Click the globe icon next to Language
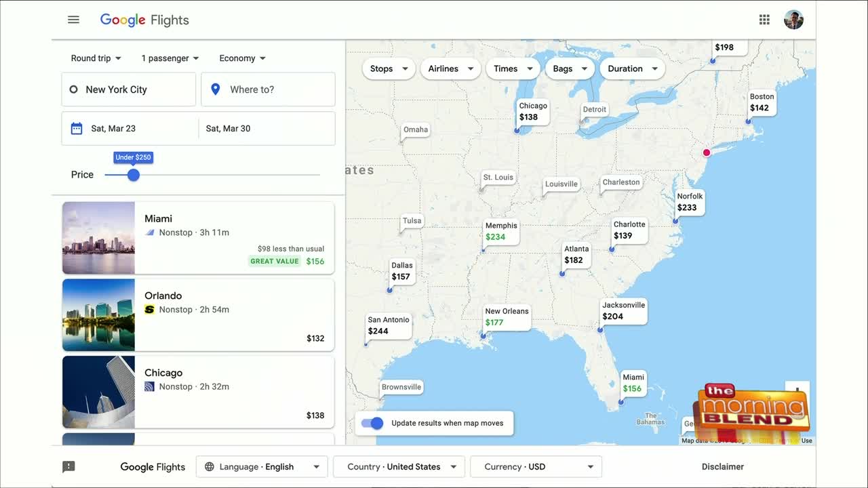Viewport: 868px width, 488px height. click(x=210, y=466)
